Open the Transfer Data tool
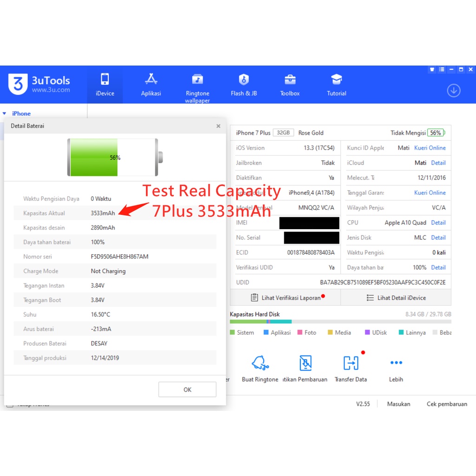Image resolution: width=476 pixels, height=476 pixels. point(351,363)
